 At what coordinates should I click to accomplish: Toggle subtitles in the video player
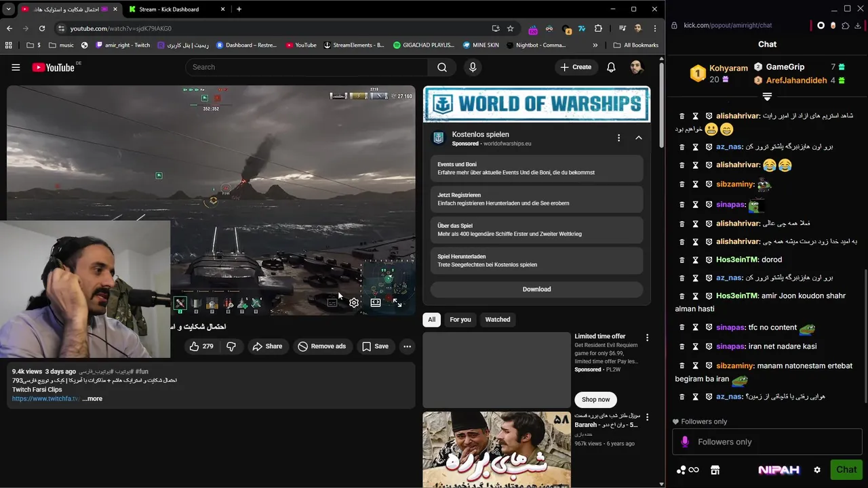[x=332, y=303]
